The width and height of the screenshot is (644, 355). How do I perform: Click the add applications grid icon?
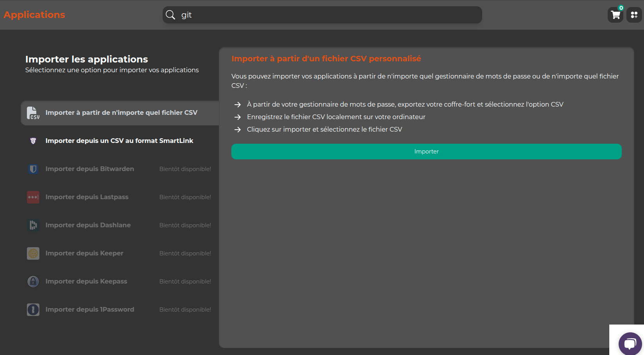[634, 15]
